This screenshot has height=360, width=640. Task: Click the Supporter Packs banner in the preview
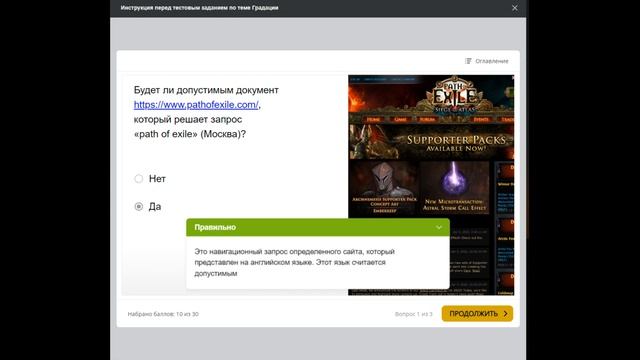pos(431,142)
